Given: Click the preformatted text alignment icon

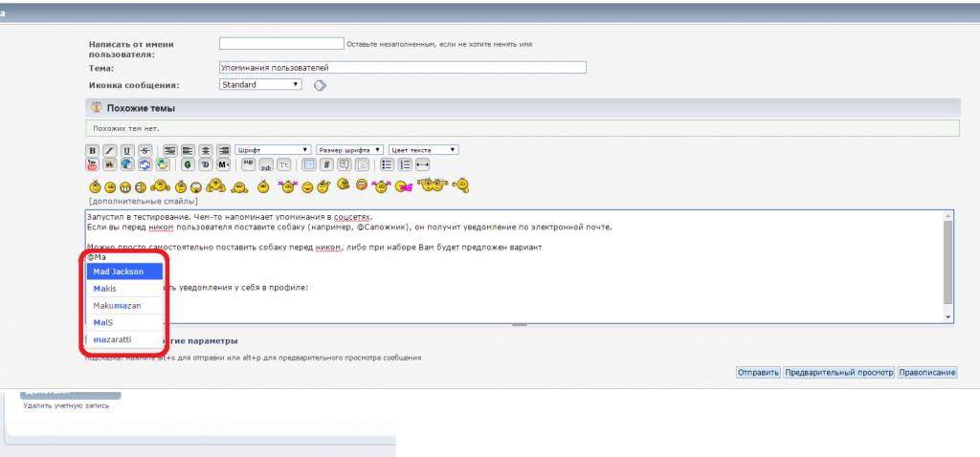Looking at the screenshot, I should tap(170, 150).
